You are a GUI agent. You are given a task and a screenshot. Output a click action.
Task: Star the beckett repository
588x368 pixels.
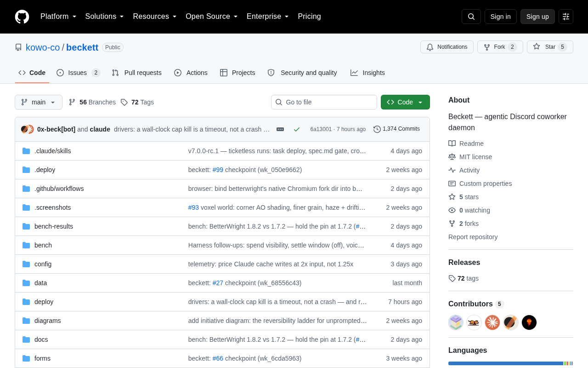tap(550, 47)
